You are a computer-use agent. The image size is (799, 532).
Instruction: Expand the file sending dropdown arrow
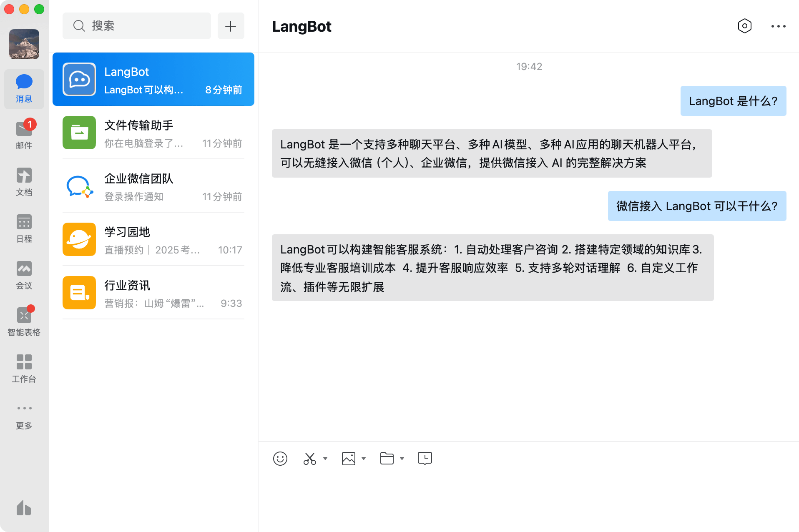tap(402, 459)
